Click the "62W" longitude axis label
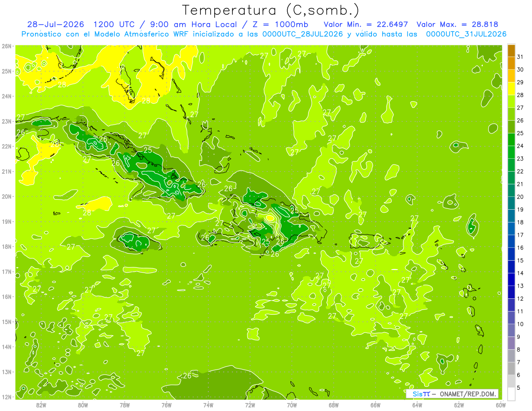Image resolution: width=532 pixels, height=411 pixels. tap(459, 405)
